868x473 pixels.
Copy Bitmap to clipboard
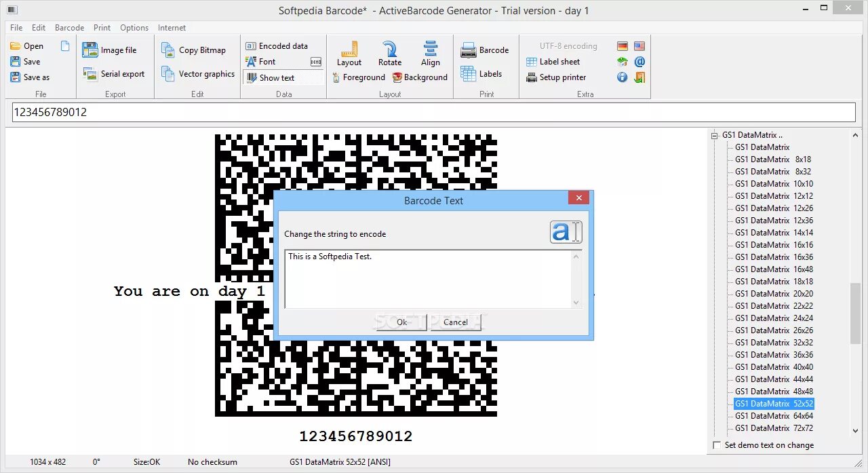(193, 50)
